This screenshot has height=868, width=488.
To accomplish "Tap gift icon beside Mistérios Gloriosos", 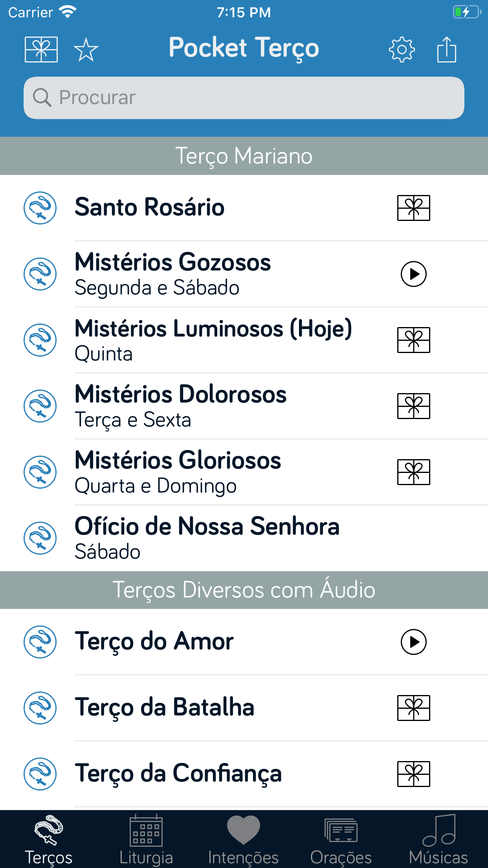I will point(414,472).
